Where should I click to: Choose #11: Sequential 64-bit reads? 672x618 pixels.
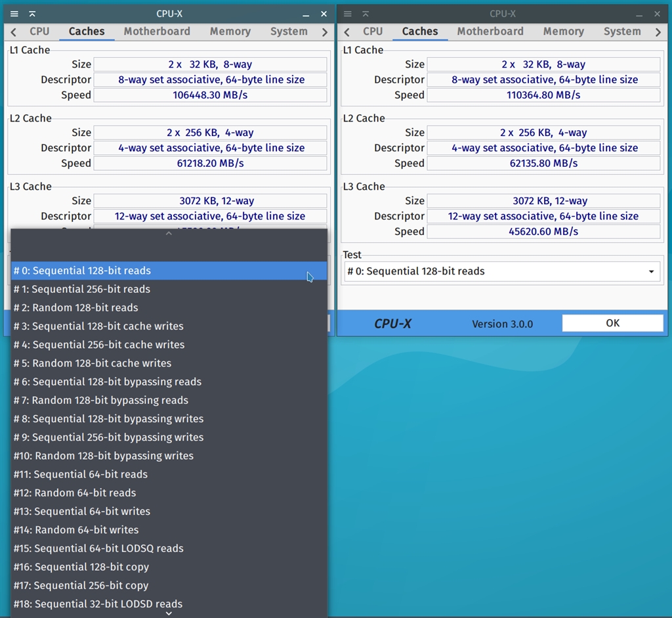pos(169,474)
